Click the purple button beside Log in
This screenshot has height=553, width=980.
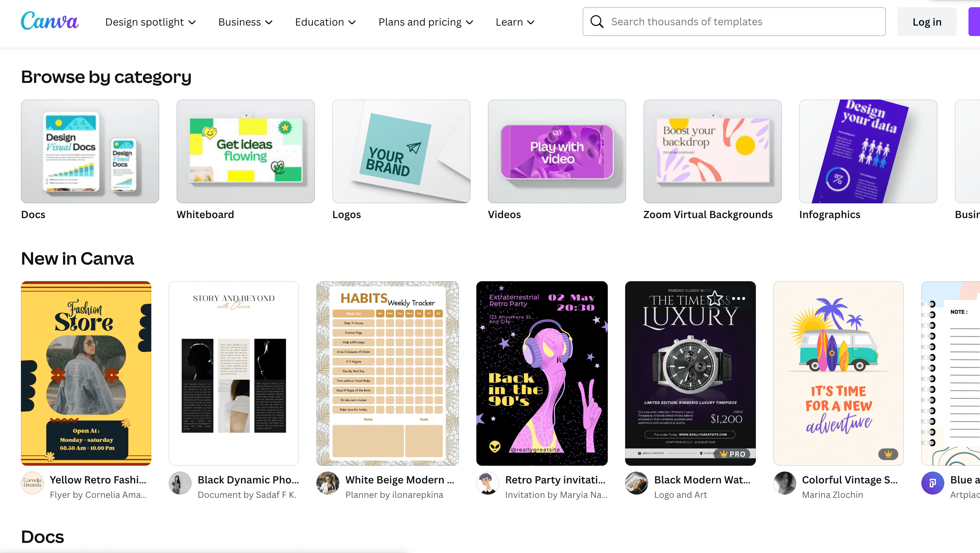tap(974, 22)
